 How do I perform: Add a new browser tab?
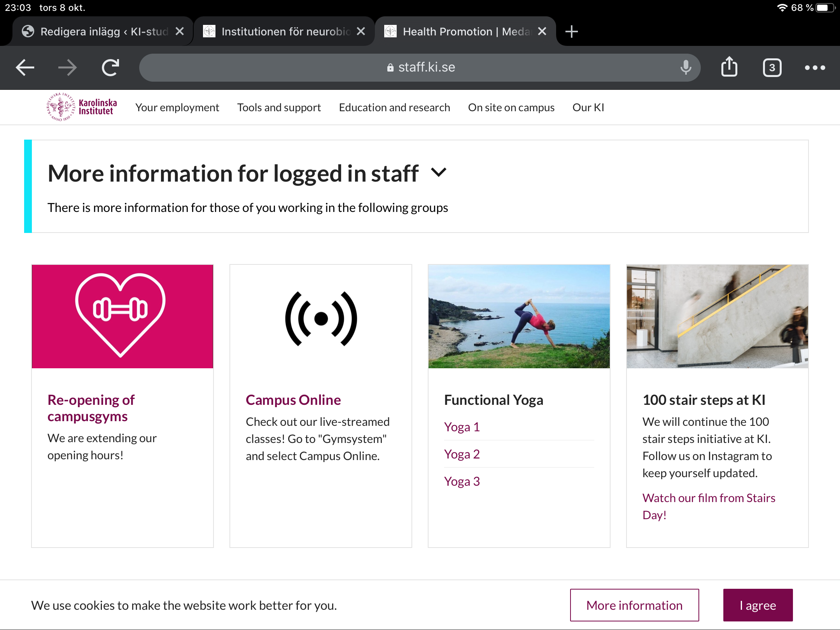(x=571, y=31)
